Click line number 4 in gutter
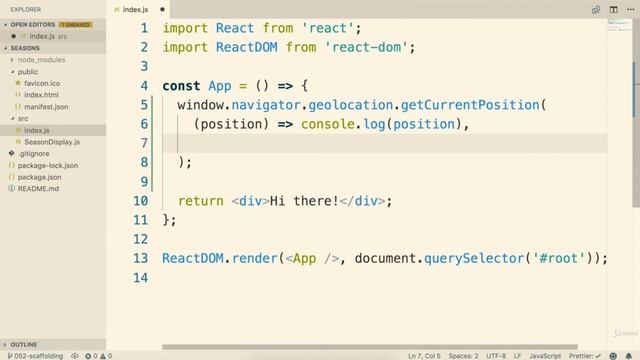This screenshot has height=360, width=640. pos(144,86)
